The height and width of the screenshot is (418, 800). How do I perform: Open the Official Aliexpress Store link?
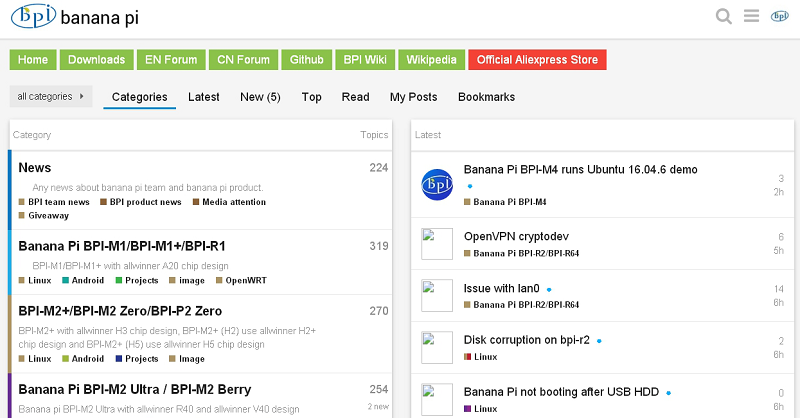tap(537, 60)
